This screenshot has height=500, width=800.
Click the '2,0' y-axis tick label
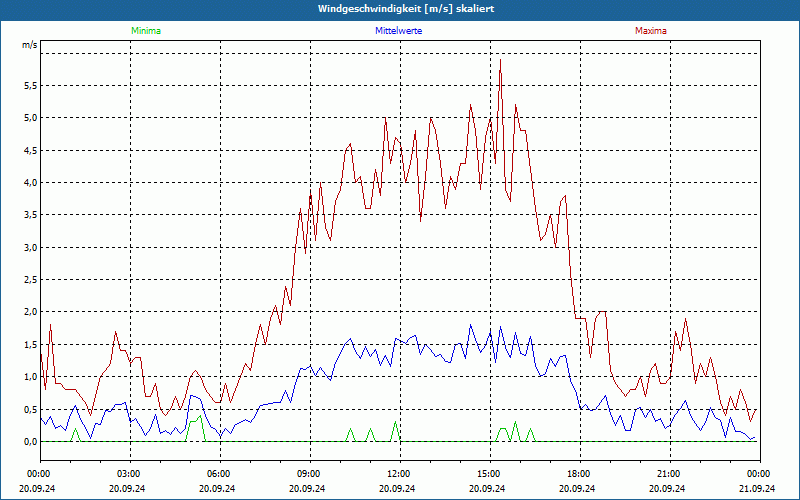click(x=31, y=312)
